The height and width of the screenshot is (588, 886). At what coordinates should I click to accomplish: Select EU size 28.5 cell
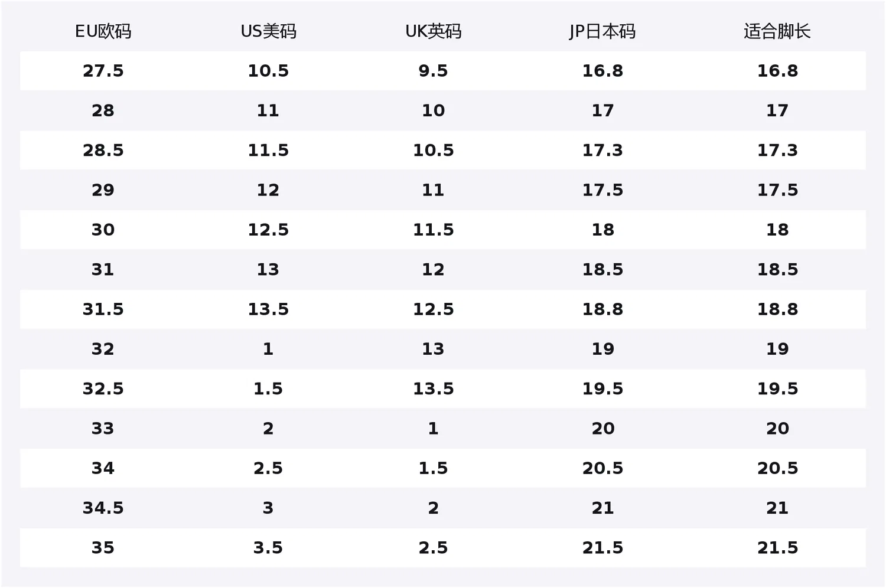point(103,151)
